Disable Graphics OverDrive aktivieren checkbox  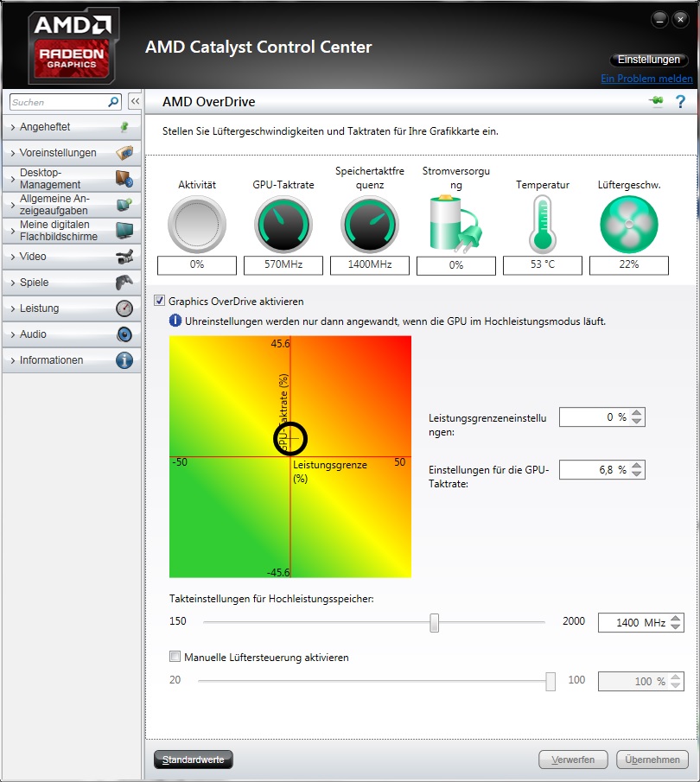point(160,301)
